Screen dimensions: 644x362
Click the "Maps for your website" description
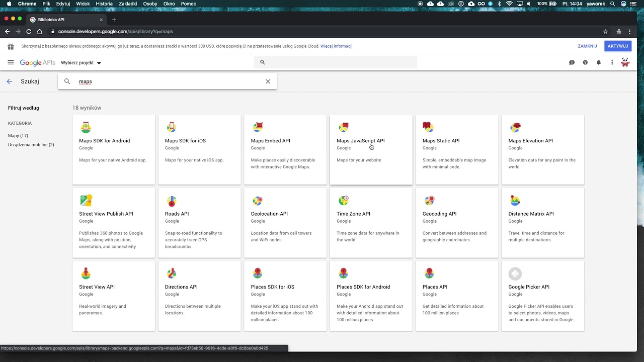(359, 160)
